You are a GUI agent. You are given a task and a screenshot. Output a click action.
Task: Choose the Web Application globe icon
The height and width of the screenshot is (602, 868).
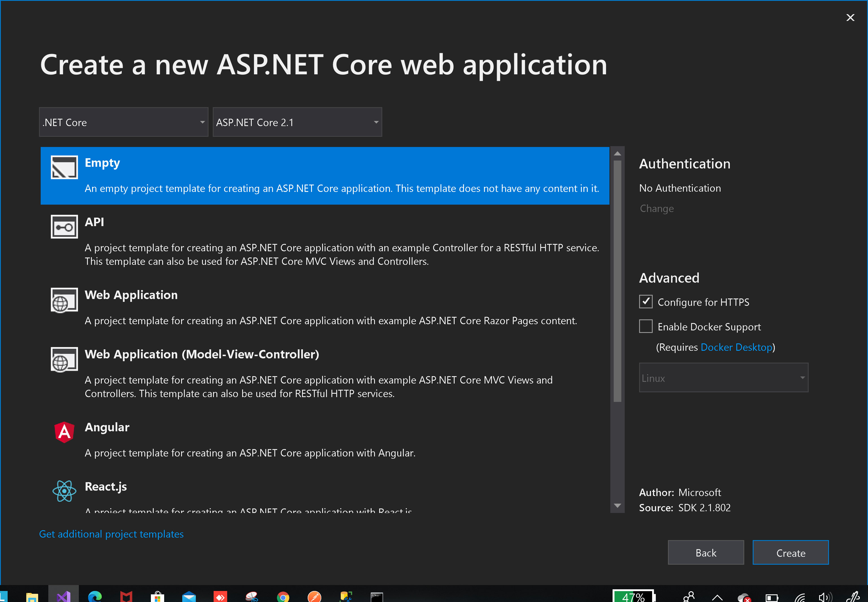(x=64, y=300)
